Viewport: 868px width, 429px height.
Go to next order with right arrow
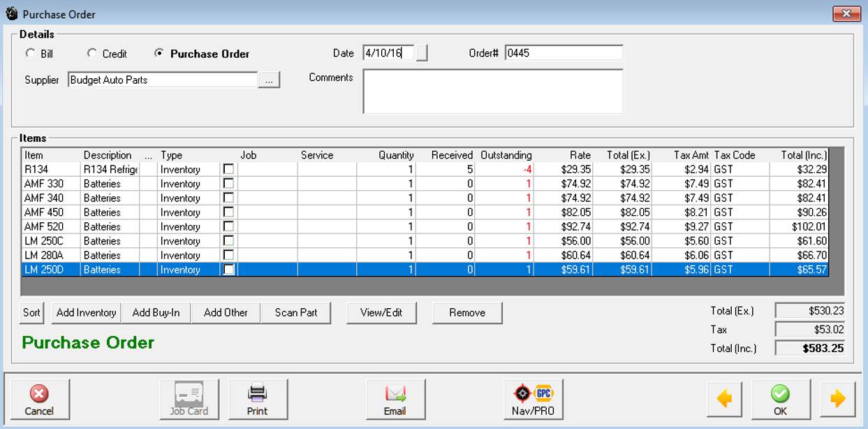[837, 400]
